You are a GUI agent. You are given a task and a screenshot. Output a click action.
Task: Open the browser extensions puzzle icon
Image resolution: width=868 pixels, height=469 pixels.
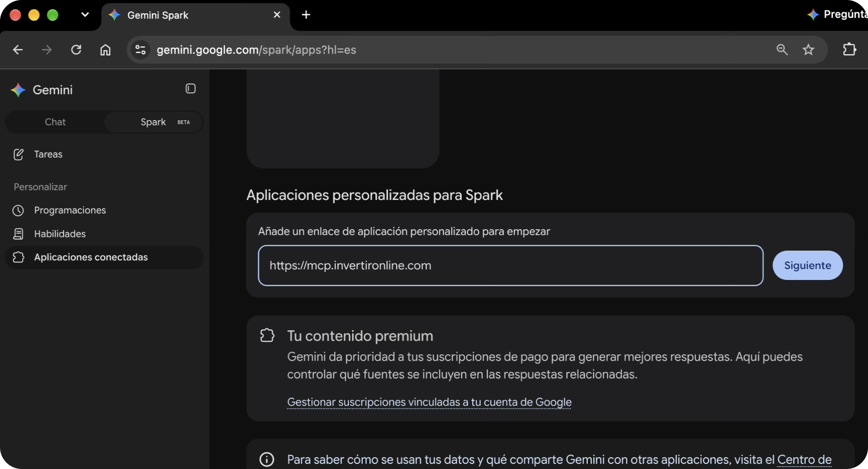850,49
